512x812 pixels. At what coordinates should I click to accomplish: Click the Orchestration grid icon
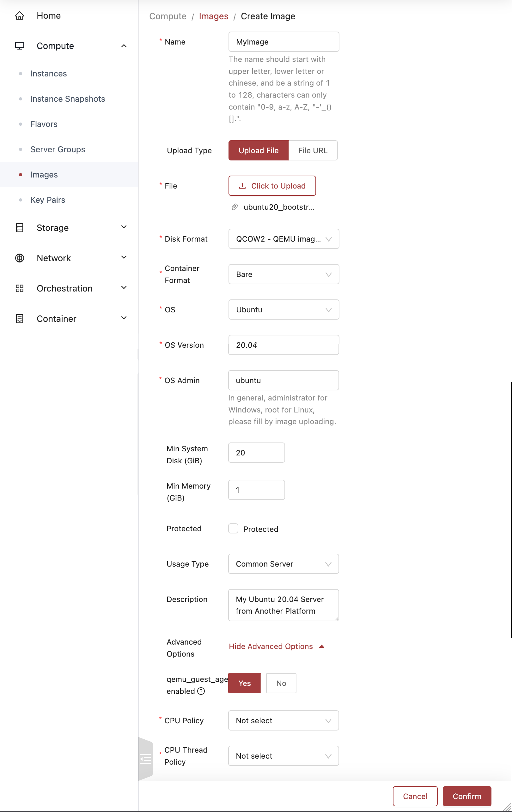(20, 288)
